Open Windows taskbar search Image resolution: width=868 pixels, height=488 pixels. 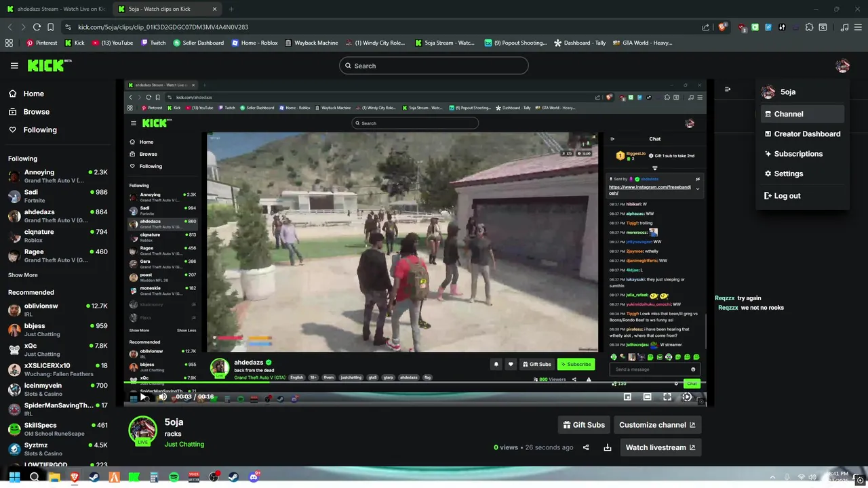click(34, 477)
